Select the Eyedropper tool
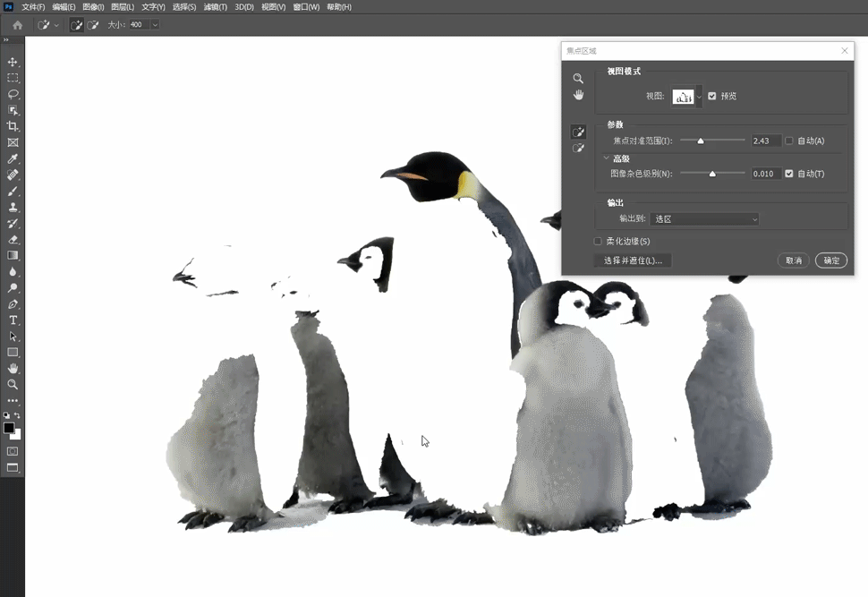Screen dimensions: 868x597 [13, 159]
